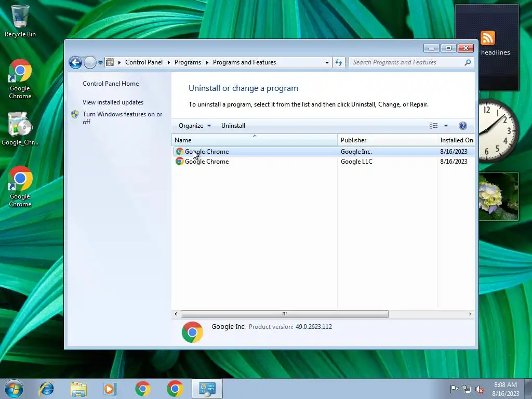Screen dimensions: 532x399
Task: Sort by the Name column header
Action: (x=255, y=140)
